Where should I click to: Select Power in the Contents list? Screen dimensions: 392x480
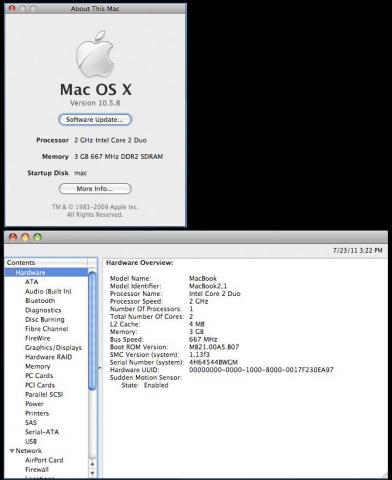tap(34, 404)
